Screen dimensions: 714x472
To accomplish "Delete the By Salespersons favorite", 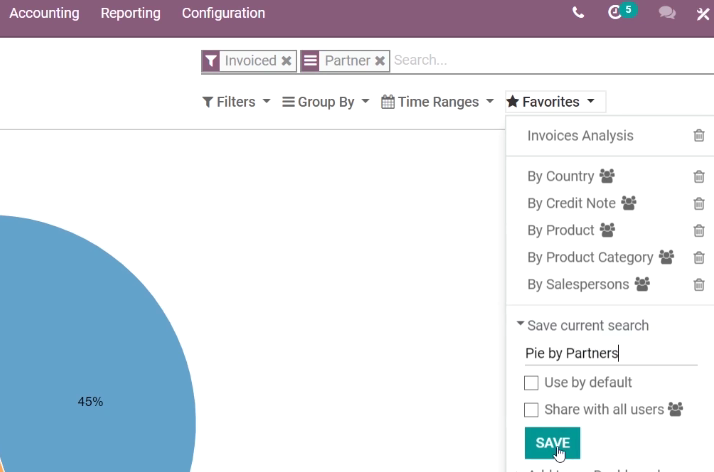I will pos(699,284).
